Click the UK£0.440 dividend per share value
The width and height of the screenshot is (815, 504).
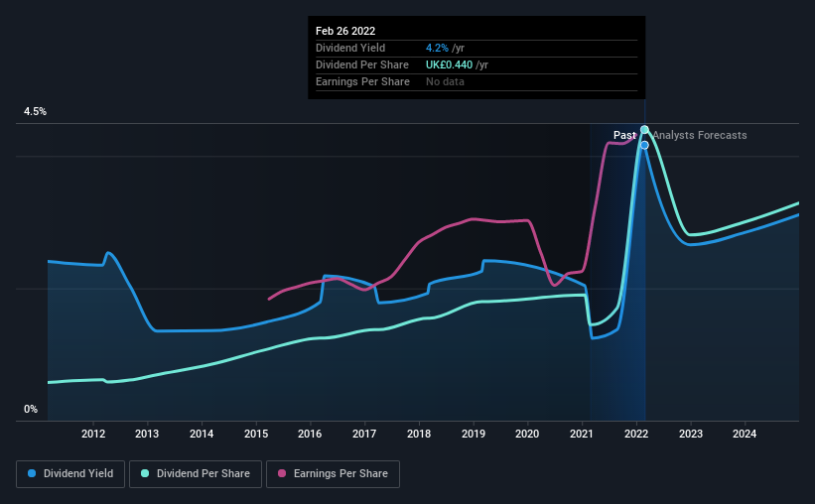point(449,64)
